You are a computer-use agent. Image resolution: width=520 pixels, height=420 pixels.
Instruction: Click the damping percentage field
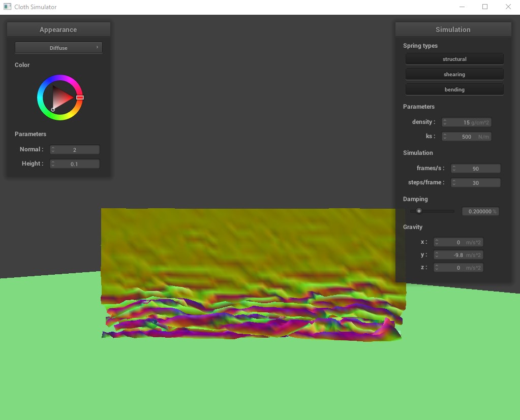point(480,211)
